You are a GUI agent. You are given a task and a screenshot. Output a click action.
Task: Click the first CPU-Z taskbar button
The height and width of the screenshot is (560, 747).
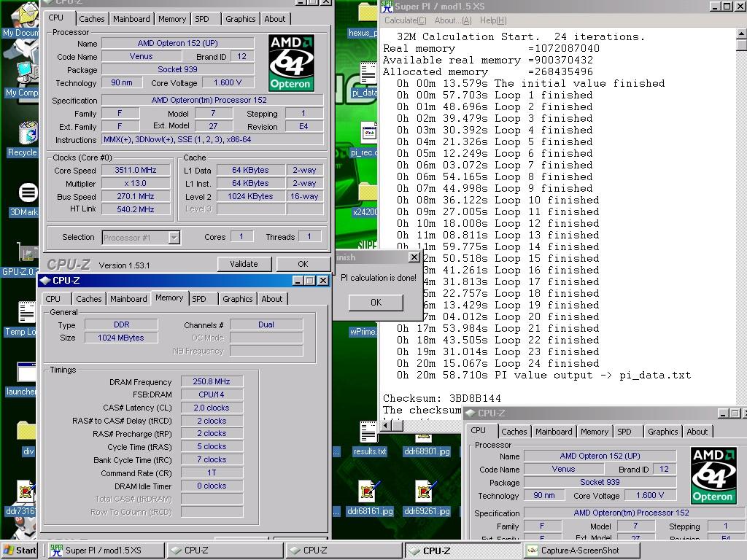point(225,551)
